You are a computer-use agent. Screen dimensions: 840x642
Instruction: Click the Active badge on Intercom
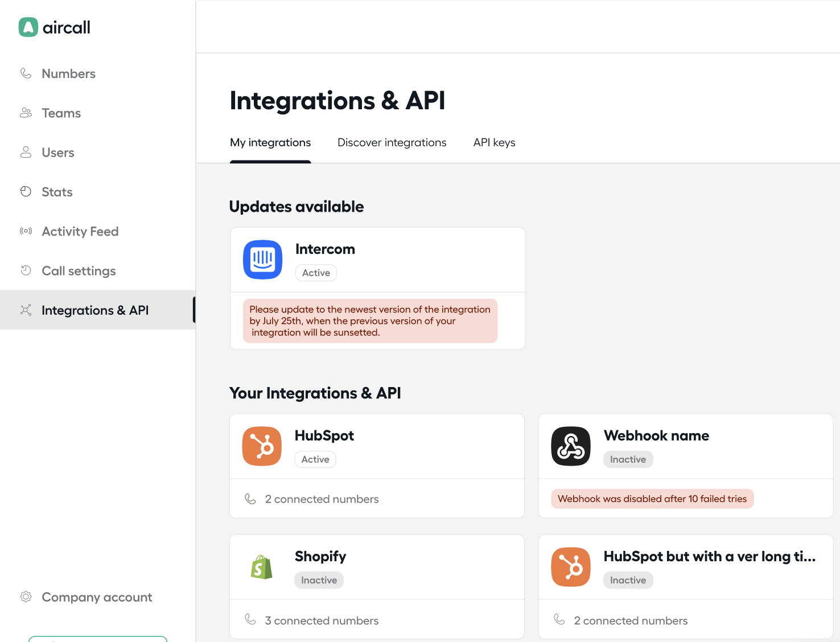[x=316, y=273]
